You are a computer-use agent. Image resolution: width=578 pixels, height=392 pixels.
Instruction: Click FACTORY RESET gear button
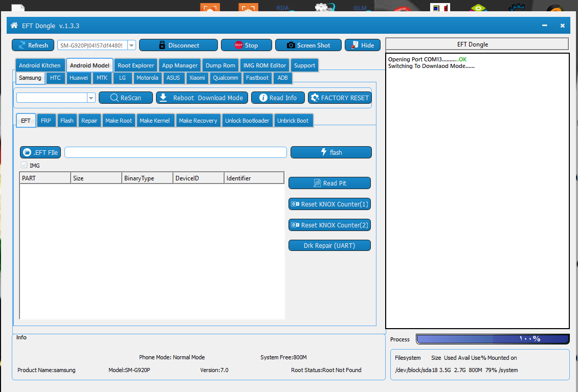[340, 98]
